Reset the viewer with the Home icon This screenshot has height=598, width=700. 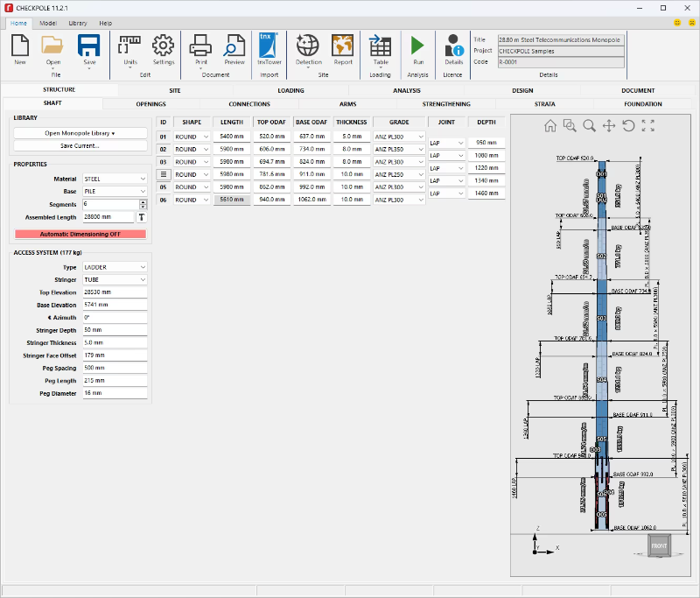pos(549,126)
